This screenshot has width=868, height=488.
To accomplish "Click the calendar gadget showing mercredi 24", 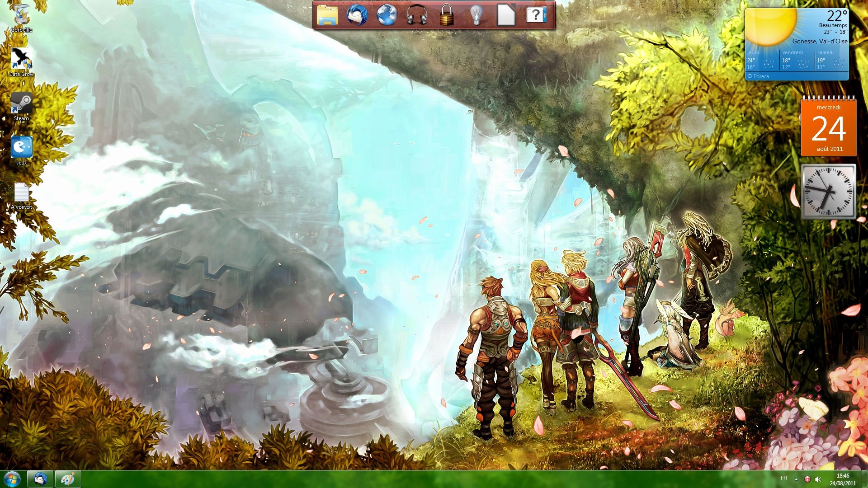I will coord(829,126).
